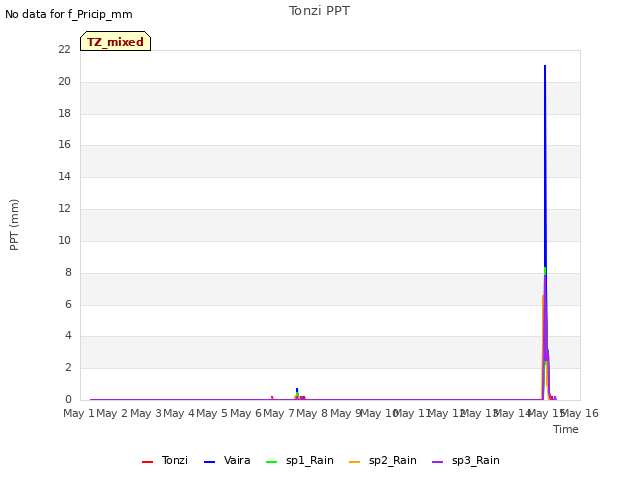Click the TZ_mixed annotation label
This screenshot has width=640, height=480.
click(116, 41)
